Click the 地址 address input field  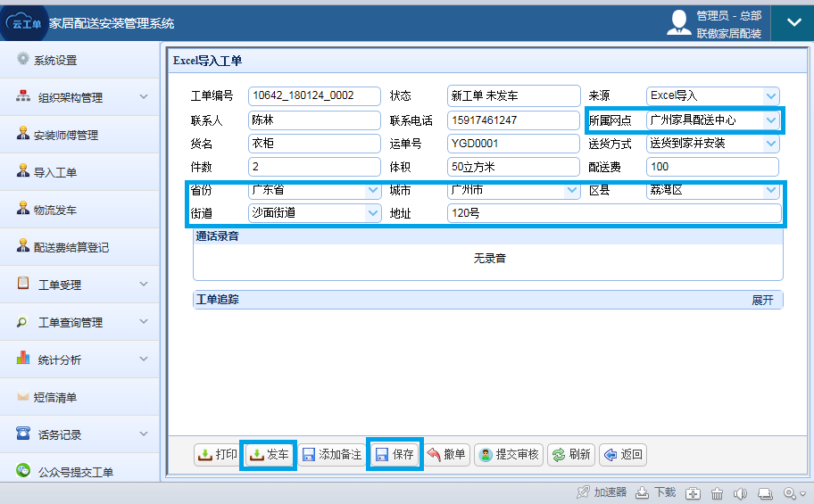click(613, 213)
